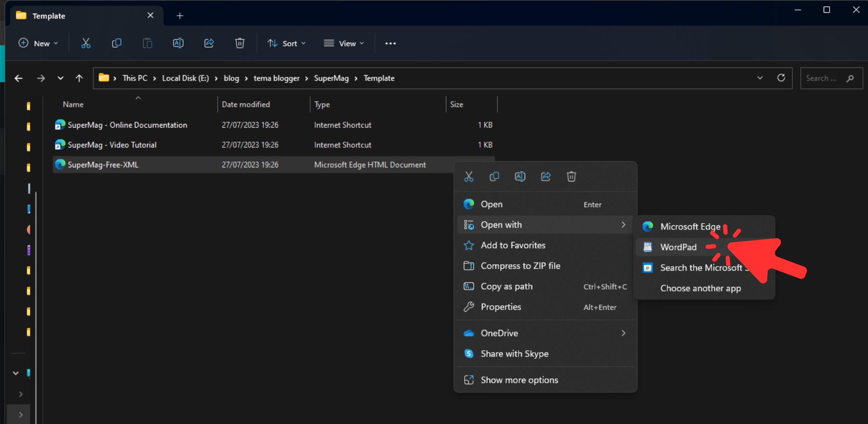Screen dimensions: 868x424
Task: Choose Add to Favorites
Action: click(545, 245)
